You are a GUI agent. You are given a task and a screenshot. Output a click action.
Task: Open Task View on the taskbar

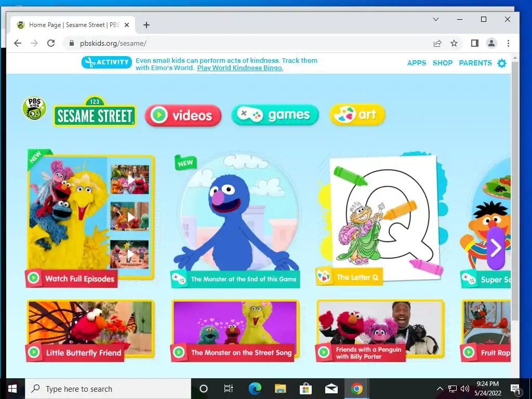coord(229,389)
